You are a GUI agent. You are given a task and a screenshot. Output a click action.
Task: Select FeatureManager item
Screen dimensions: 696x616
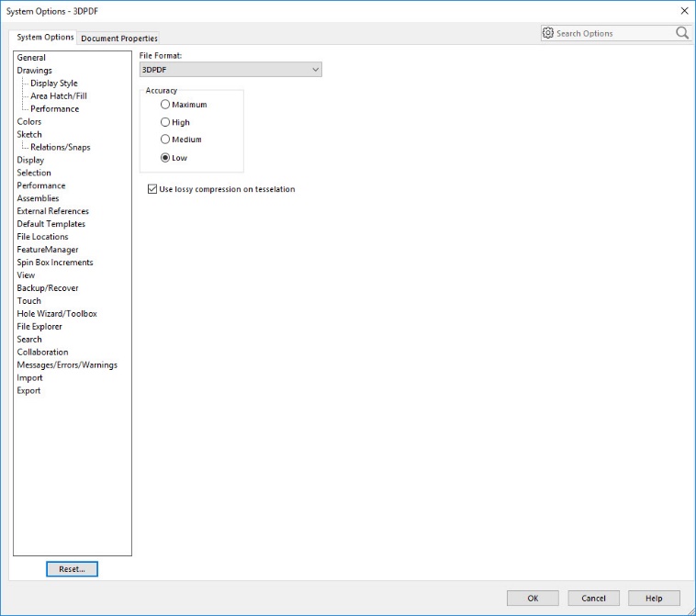tap(48, 250)
